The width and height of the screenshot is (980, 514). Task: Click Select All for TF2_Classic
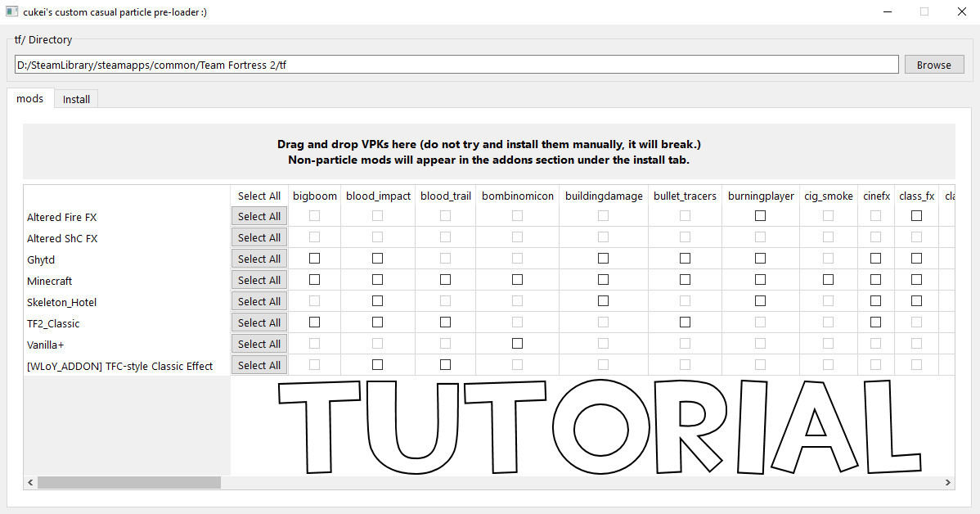point(258,322)
